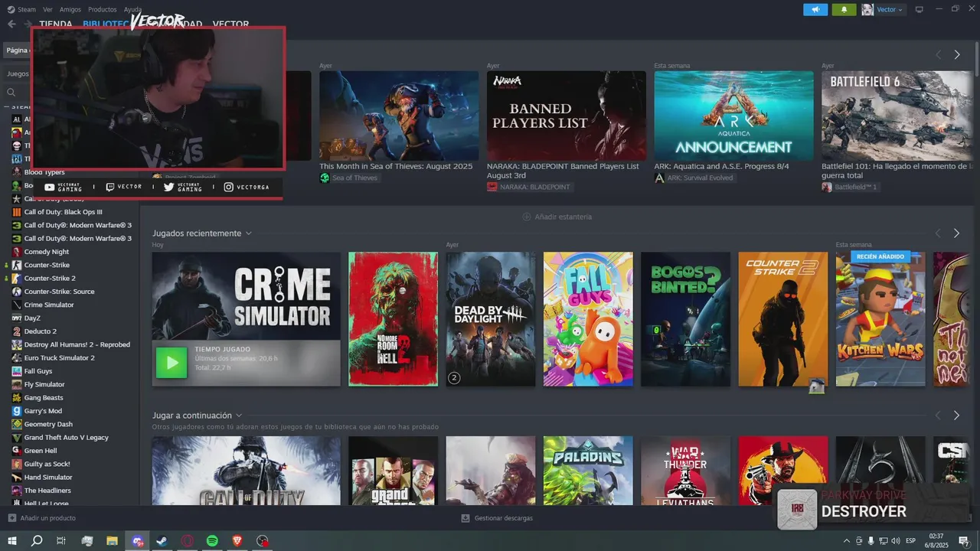Show hidden system tray icons chevron

pyautogui.click(x=848, y=541)
